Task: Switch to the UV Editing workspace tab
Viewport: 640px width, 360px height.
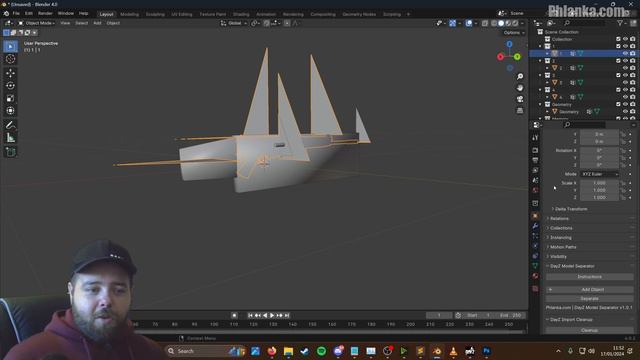Action: [x=182, y=14]
